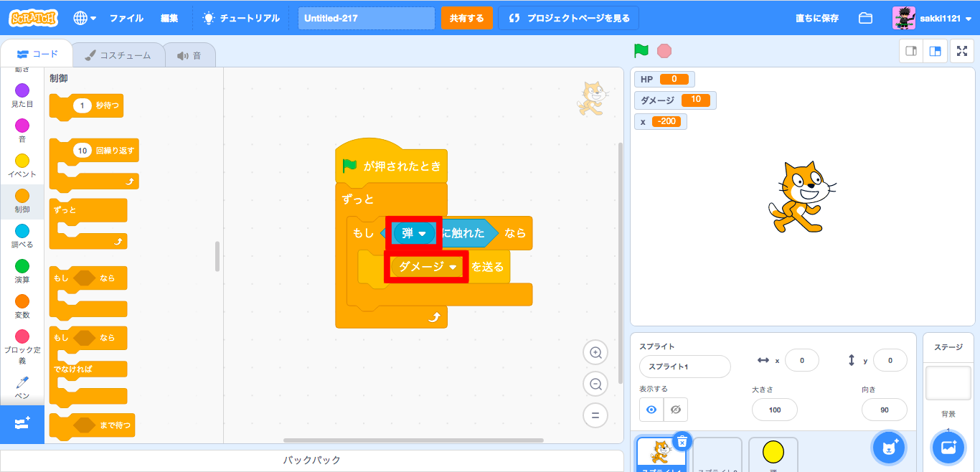This screenshot has height=472, width=980.
Task: Click the HP variable monitor on stage
Action: pyautogui.click(x=664, y=80)
